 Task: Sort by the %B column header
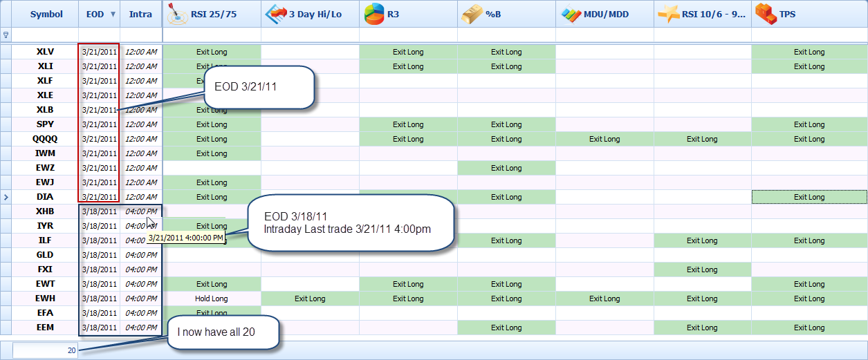[506, 14]
